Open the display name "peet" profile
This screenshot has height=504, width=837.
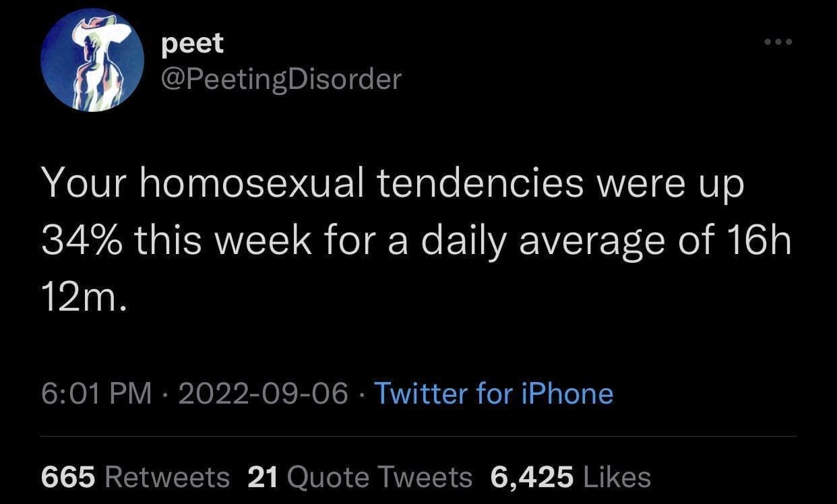click(193, 44)
